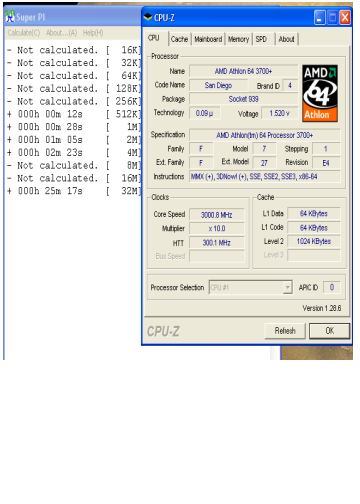Click the Super PI title bar icon
The height and width of the screenshot is (504, 360).
point(10,17)
